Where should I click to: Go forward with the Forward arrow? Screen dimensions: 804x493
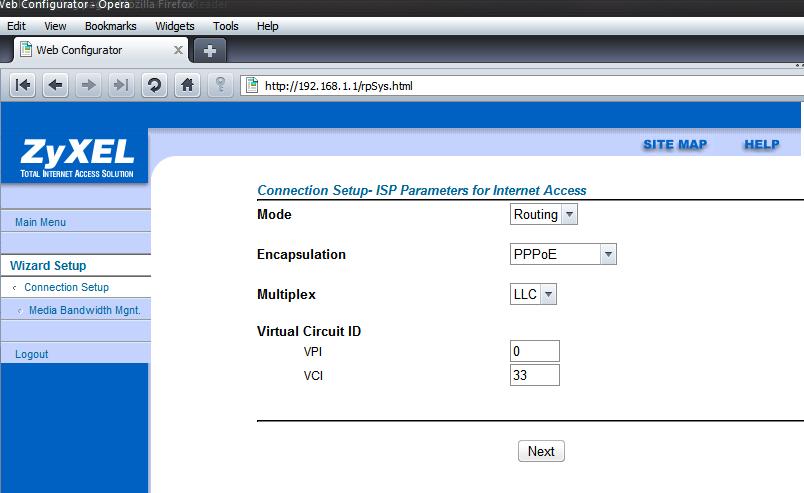point(88,85)
